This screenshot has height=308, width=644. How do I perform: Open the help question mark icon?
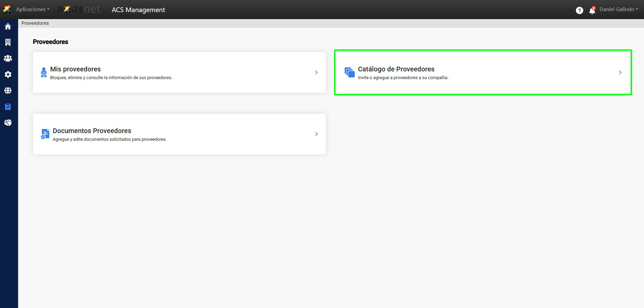click(x=579, y=10)
